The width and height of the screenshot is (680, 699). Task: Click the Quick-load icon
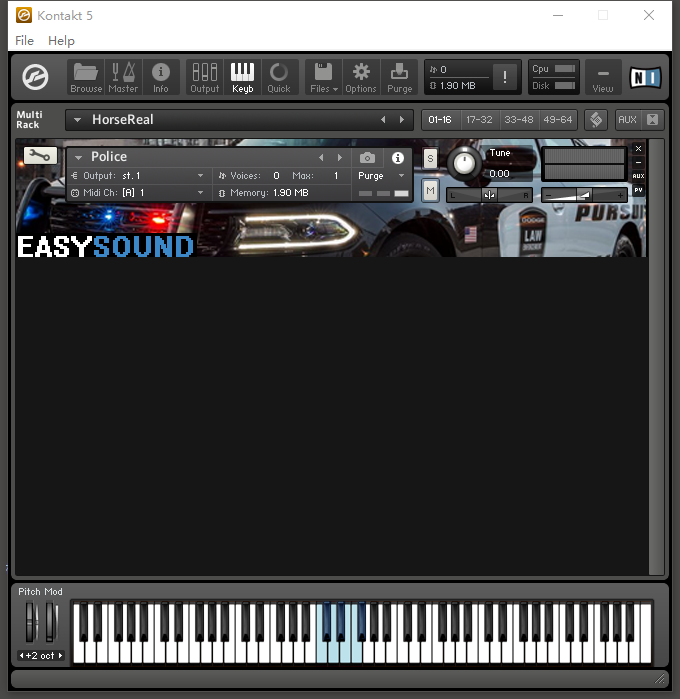tap(279, 77)
